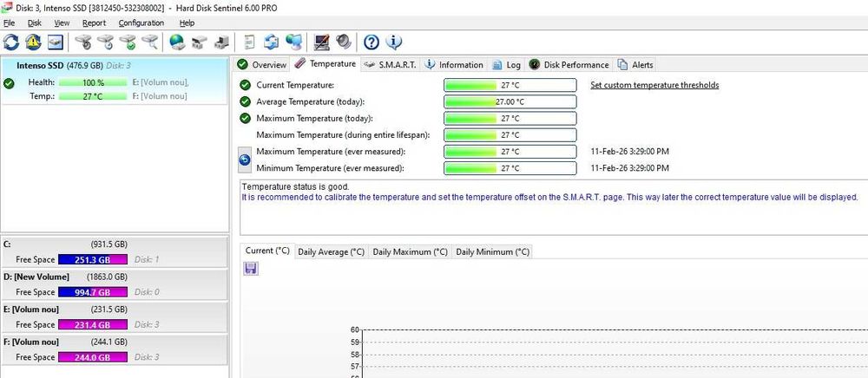Select the Intenso SSD disk entry
868x378 pixels.
(x=114, y=81)
